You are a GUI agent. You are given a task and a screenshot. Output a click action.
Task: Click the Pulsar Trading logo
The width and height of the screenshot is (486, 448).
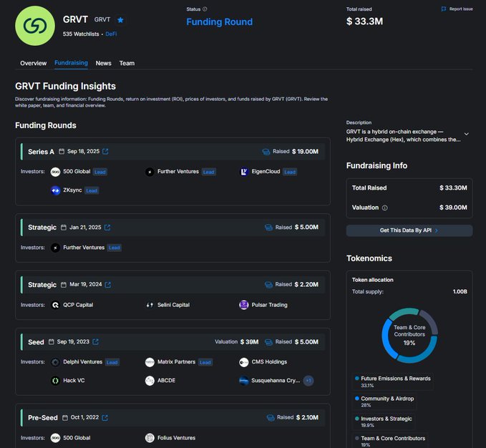click(244, 305)
